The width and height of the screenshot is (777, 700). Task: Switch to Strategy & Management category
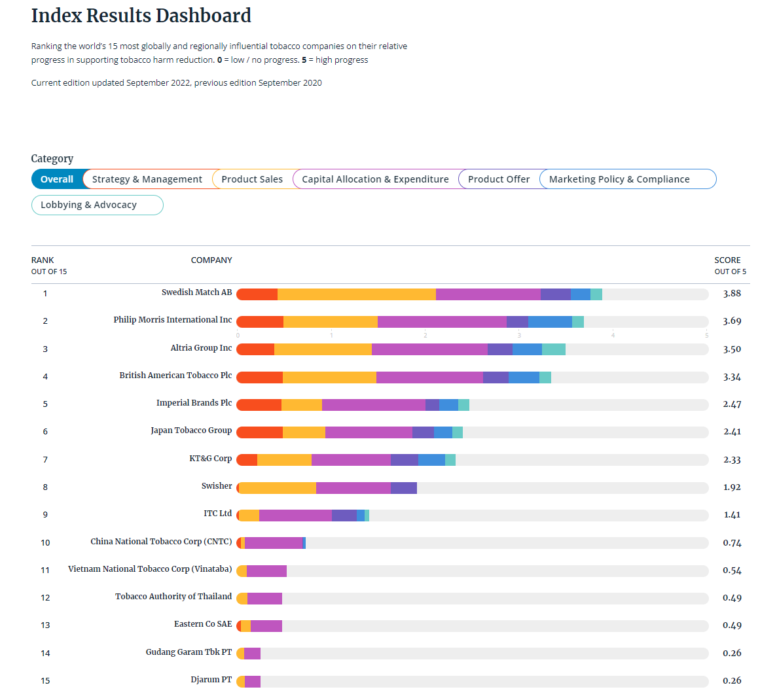[x=147, y=179]
